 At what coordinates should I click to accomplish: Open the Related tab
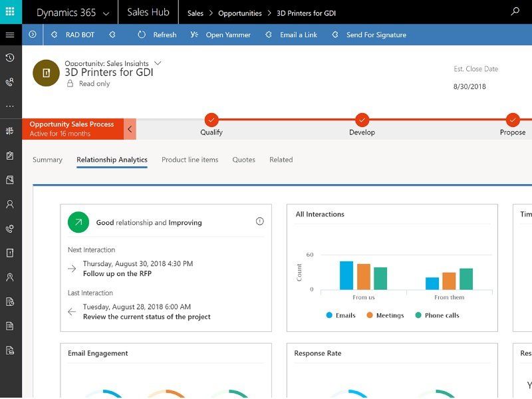click(x=281, y=160)
